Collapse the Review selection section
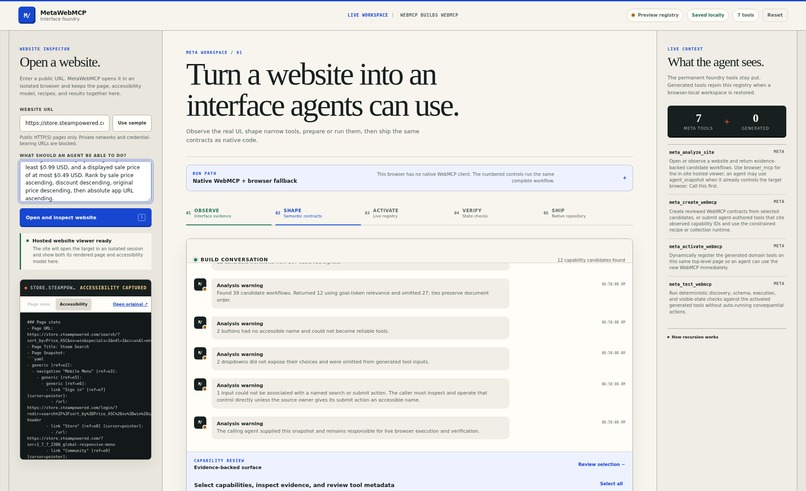806x491 pixels. tap(601, 464)
